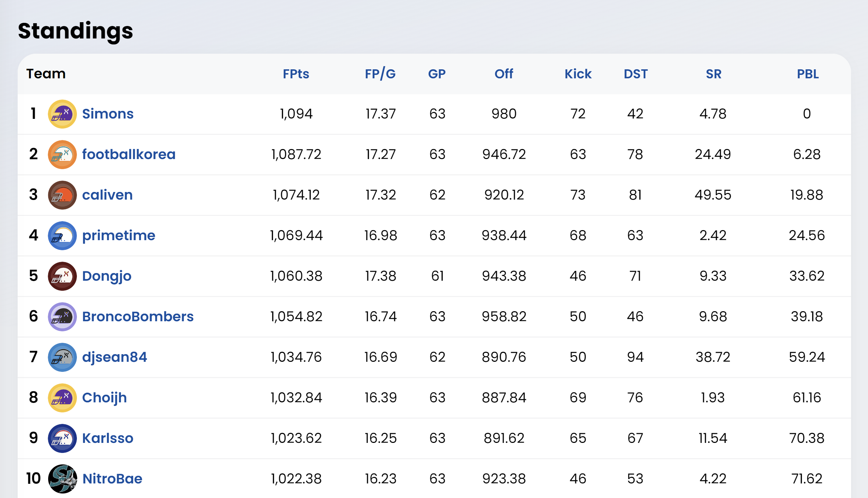
Task: Click NitroBae's teal team logo
Action: (x=62, y=479)
